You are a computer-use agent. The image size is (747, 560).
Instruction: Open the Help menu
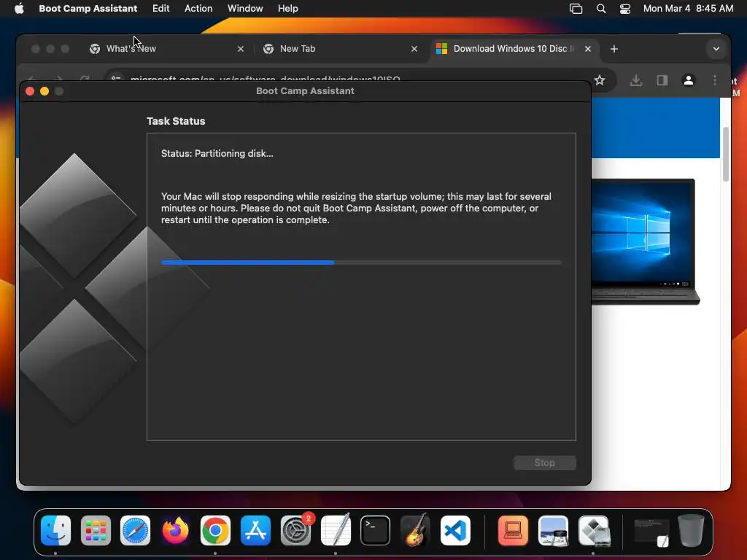(287, 9)
